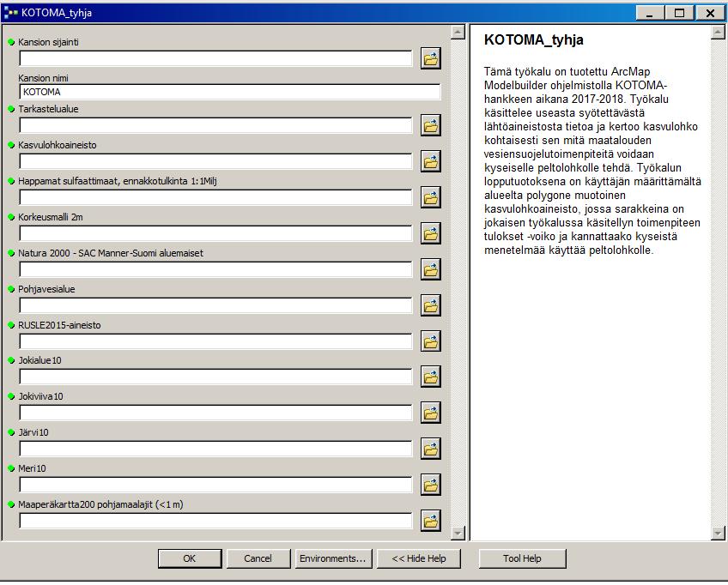Close the KOTOMA_tyhja window
The height and width of the screenshot is (585, 728).
click(710, 13)
